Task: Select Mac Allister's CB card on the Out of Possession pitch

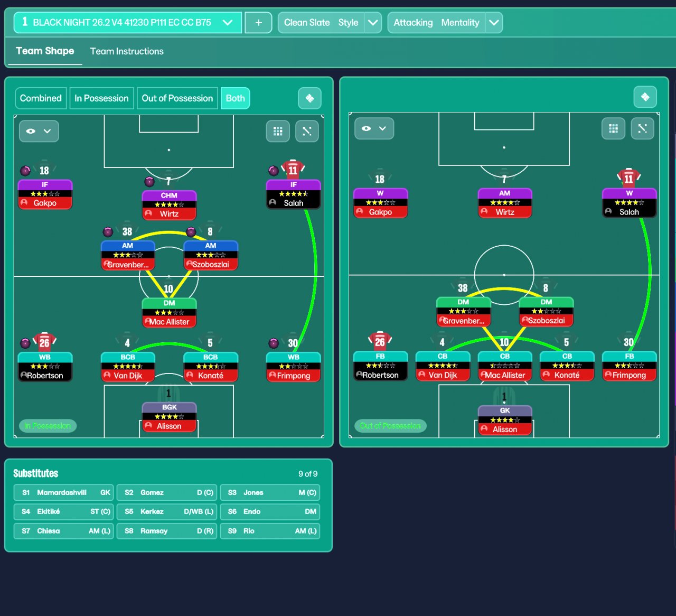Action: click(x=505, y=366)
